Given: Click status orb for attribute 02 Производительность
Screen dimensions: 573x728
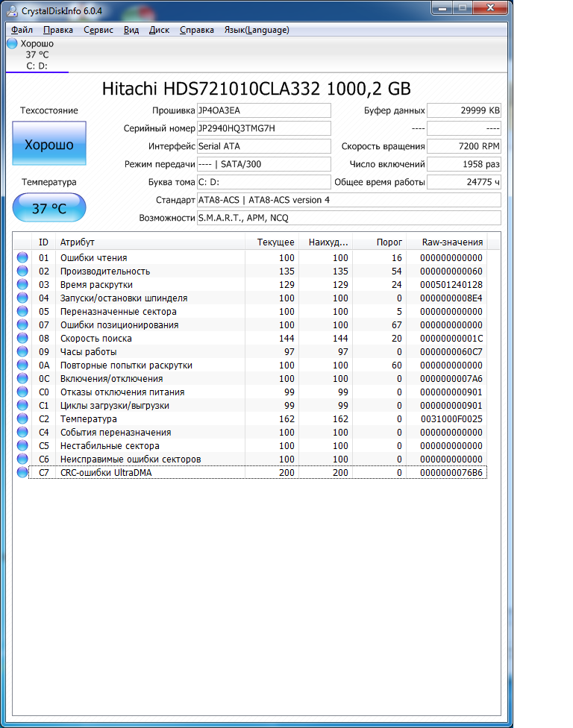Looking at the screenshot, I should (22, 272).
